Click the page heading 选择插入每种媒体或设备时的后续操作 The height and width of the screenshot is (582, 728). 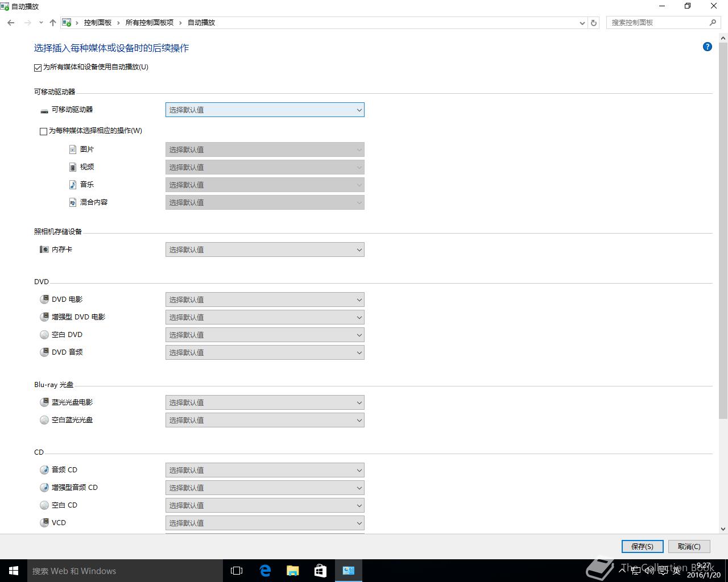point(111,48)
